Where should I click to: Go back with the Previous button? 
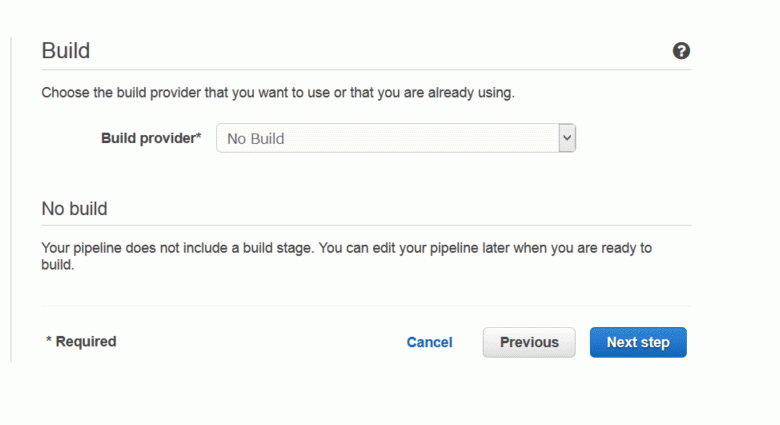529,342
